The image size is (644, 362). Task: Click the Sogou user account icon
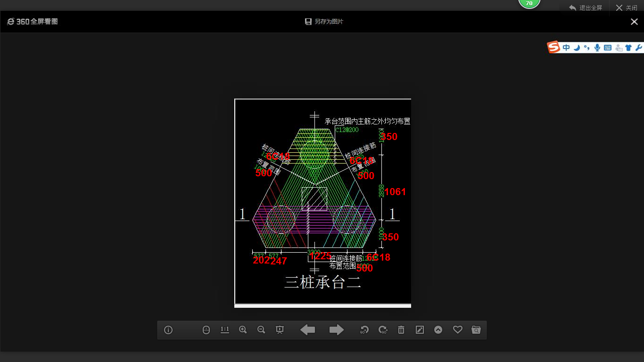[x=619, y=48]
